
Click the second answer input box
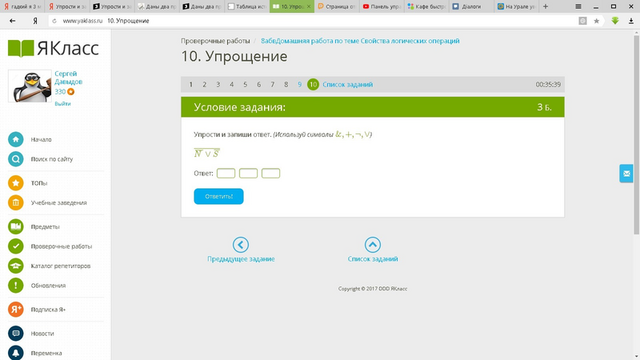click(248, 173)
